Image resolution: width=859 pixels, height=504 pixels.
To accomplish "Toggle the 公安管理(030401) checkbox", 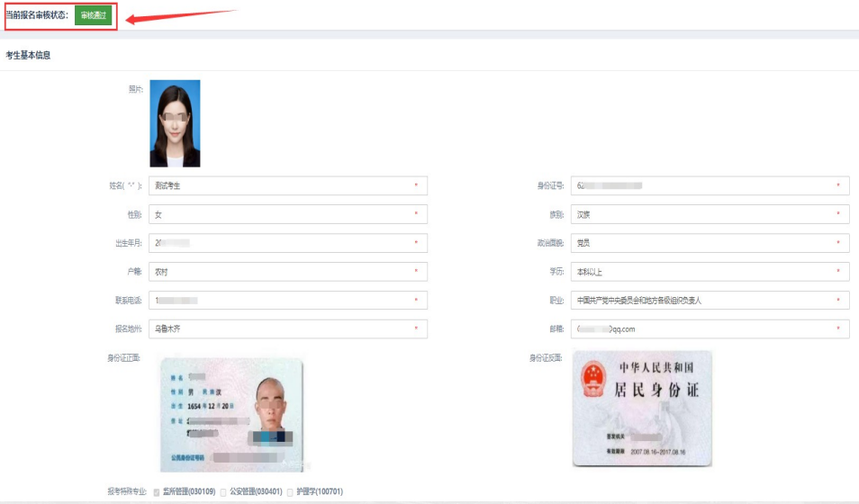I will [223, 492].
